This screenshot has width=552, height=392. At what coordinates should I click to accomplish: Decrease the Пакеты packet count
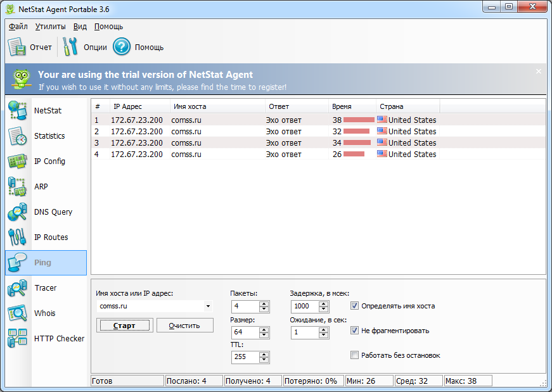point(264,309)
